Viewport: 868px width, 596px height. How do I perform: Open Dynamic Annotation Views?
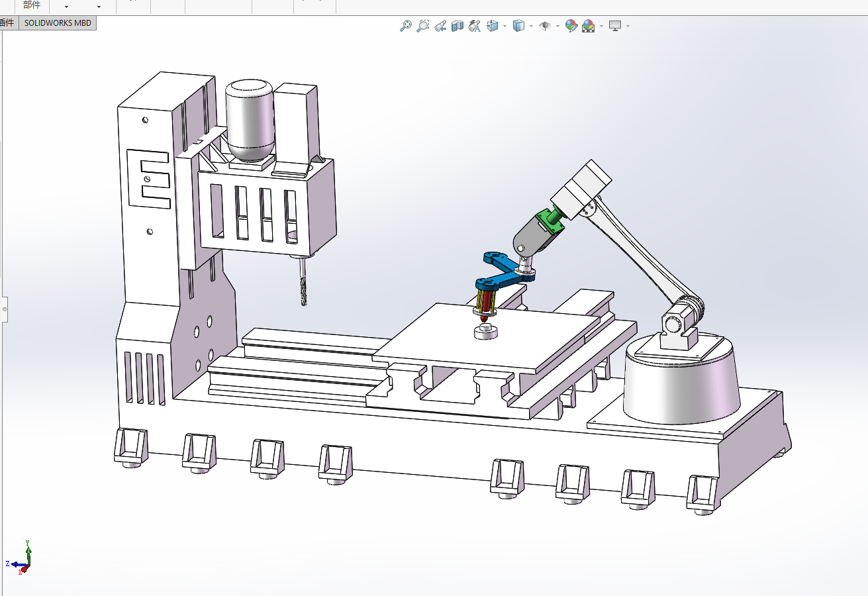(x=474, y=26)
